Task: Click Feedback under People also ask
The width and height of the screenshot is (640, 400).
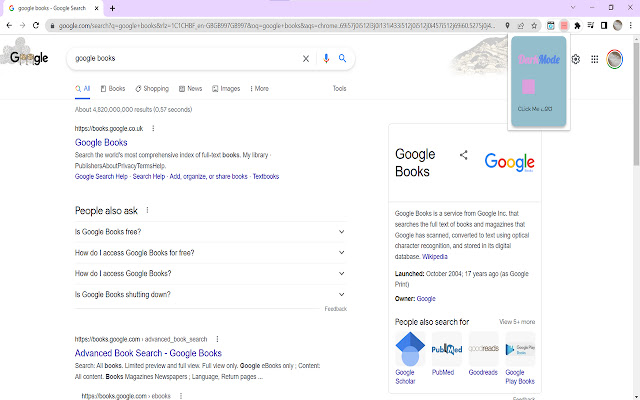Action: point(336,309)
